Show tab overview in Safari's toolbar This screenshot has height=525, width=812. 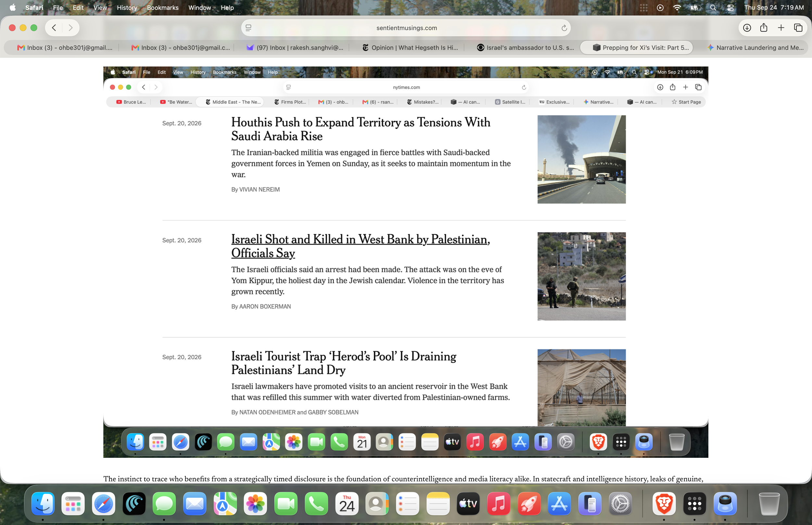click(x=798, y=28)
